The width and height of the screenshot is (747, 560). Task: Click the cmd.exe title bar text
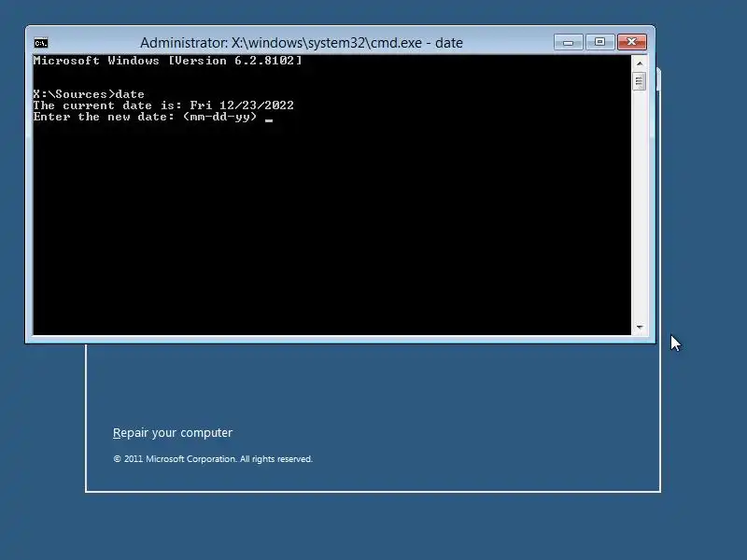coord(302,43)
